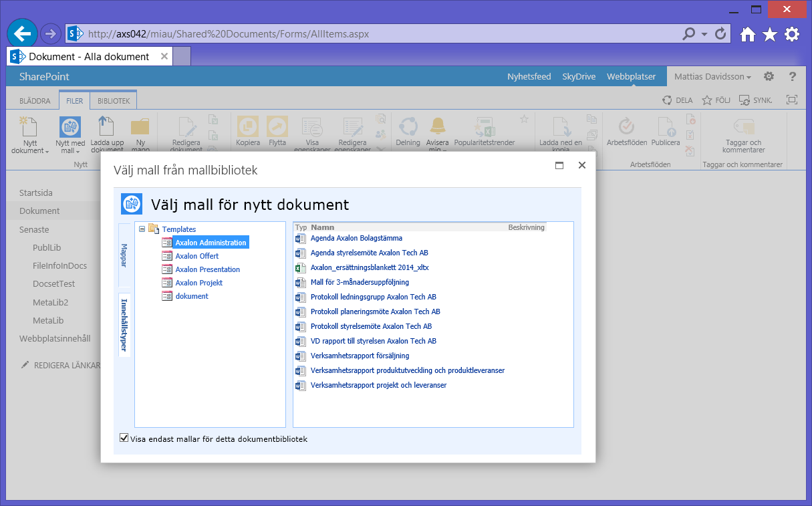Click REDIGERA LÄNKAR pencil link
Viewport: 812px width, 506px height.
coord(61,365)
